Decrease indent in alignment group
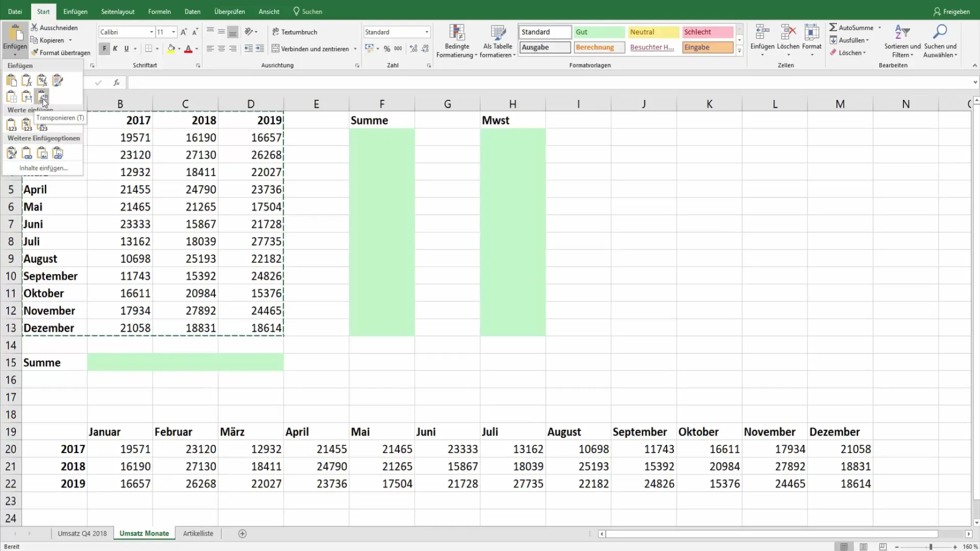 pos(249,48)
